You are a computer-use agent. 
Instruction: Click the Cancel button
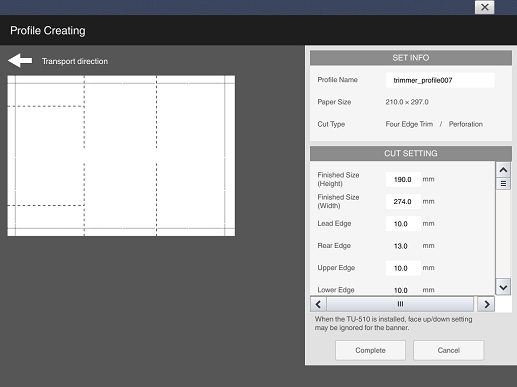pos(448,350)
